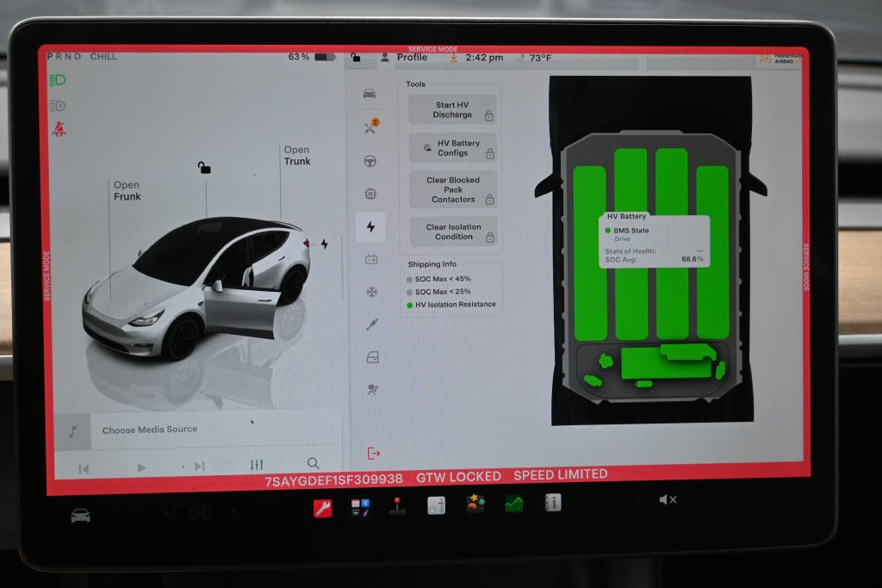
Task: Open HV Battery Configs
Action: click(x=453, y=148)
